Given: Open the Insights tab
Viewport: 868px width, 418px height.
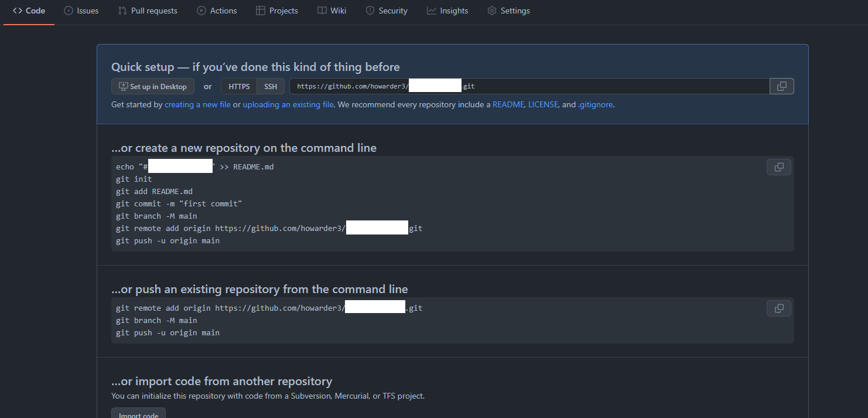Looking at the screenshot, I should coord(447,11).
